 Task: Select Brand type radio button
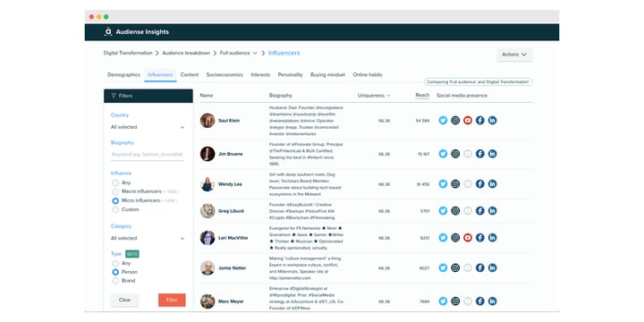(115, 281)
